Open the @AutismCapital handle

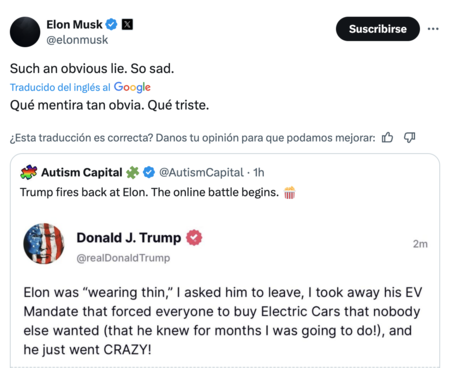coord(201,172)
